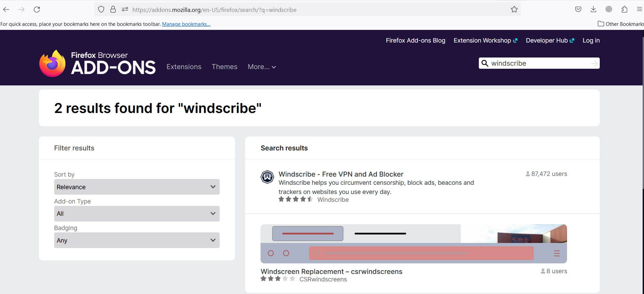Click the address bar URL
The height and width of the screenshot is (294, 644).
point(214,10)
